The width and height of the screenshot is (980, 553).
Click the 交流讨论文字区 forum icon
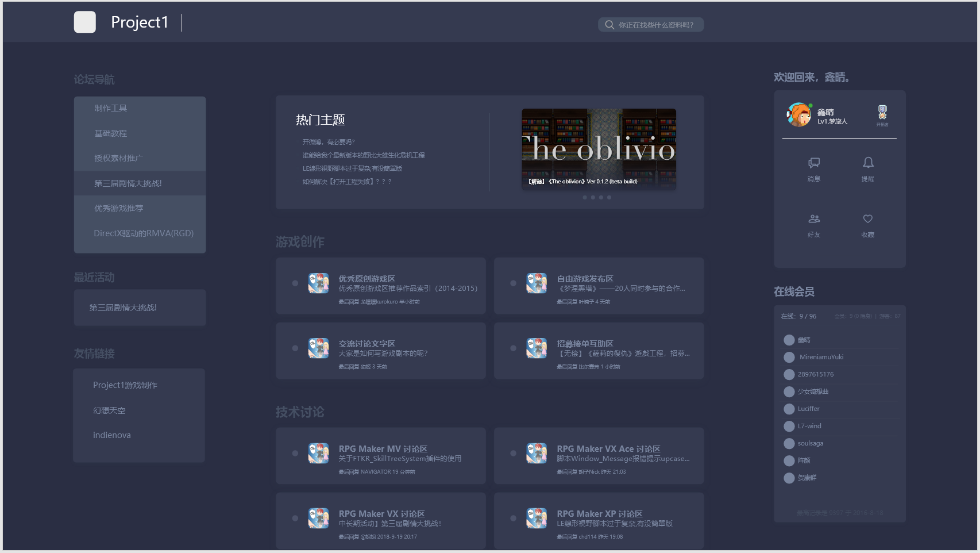(x=319, y=348)
